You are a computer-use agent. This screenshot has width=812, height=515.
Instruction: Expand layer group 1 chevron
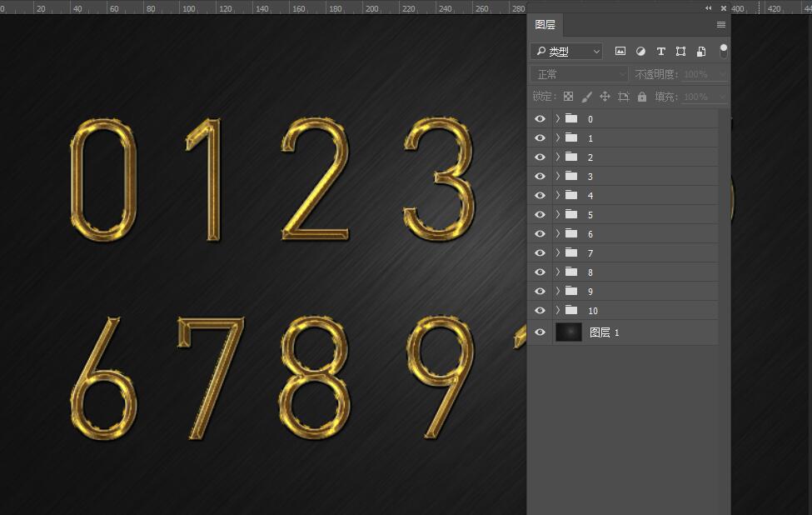point(558,137)
